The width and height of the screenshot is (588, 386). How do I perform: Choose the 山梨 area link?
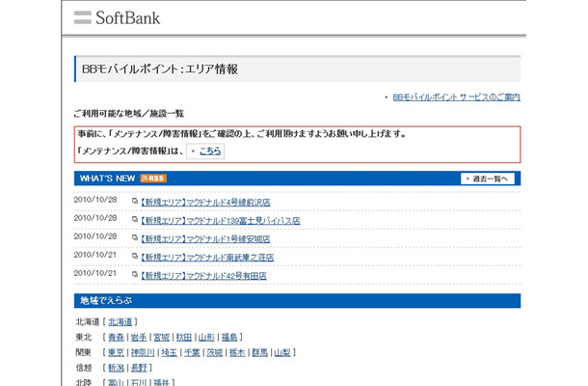tap(282, 352)
